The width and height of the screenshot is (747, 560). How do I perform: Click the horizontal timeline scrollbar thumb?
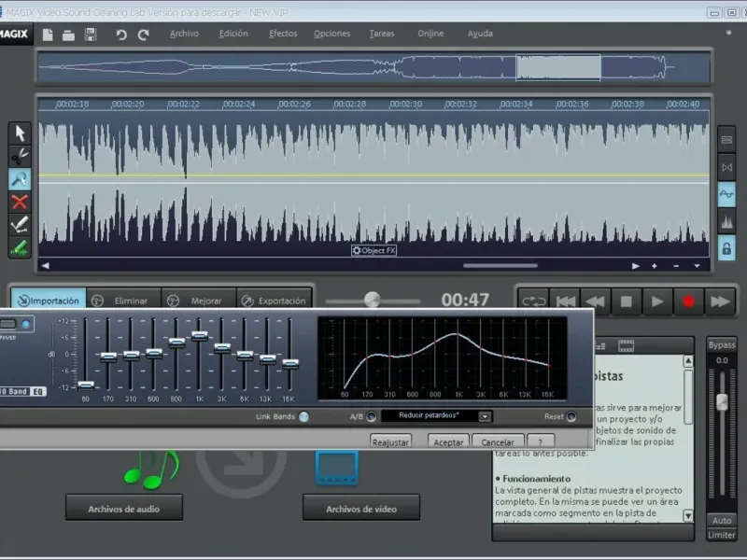point(500,266)
